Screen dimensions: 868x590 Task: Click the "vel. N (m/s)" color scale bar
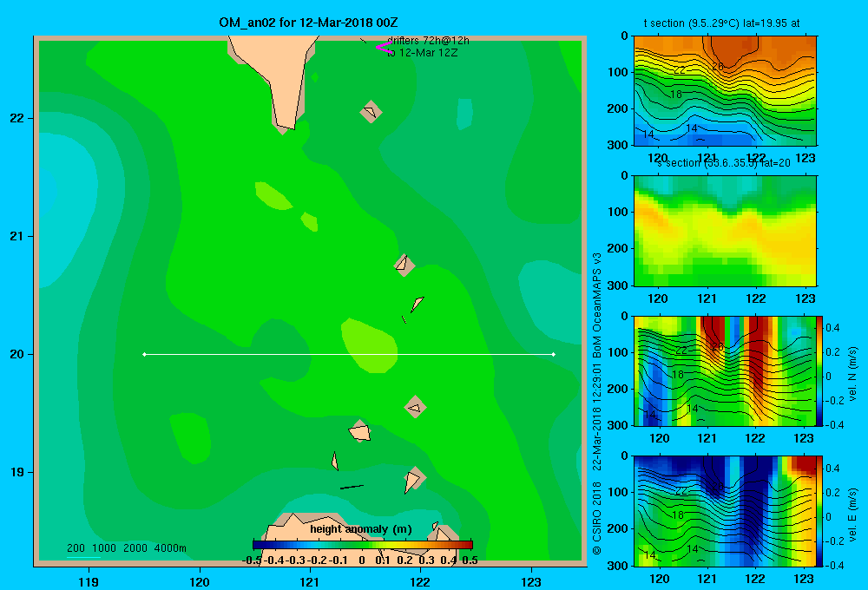click(820, 370)
